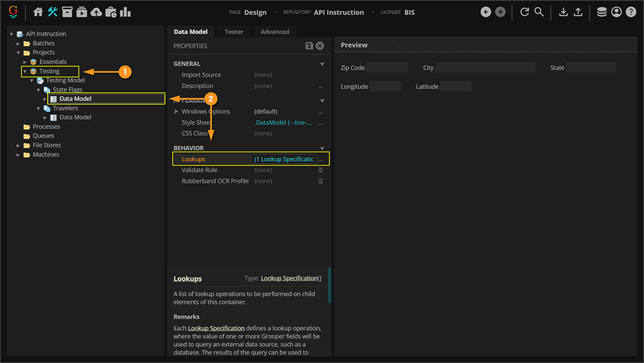
Task: Follow the Lookup Specification type link
Action: coord(289,279)
